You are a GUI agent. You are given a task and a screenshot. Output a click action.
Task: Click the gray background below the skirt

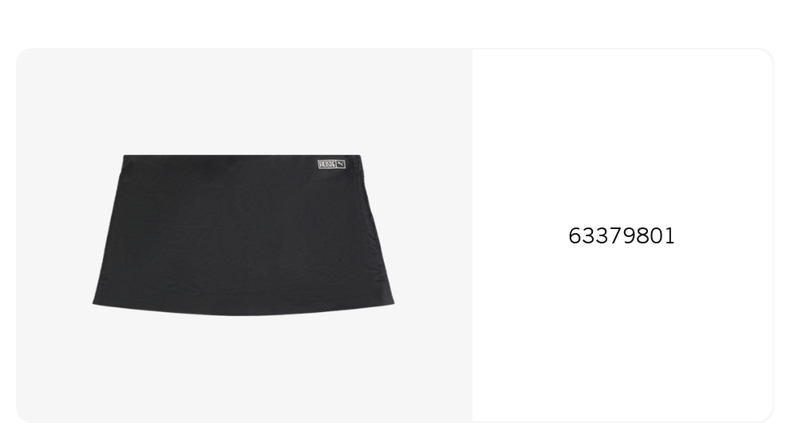(243, 369)
